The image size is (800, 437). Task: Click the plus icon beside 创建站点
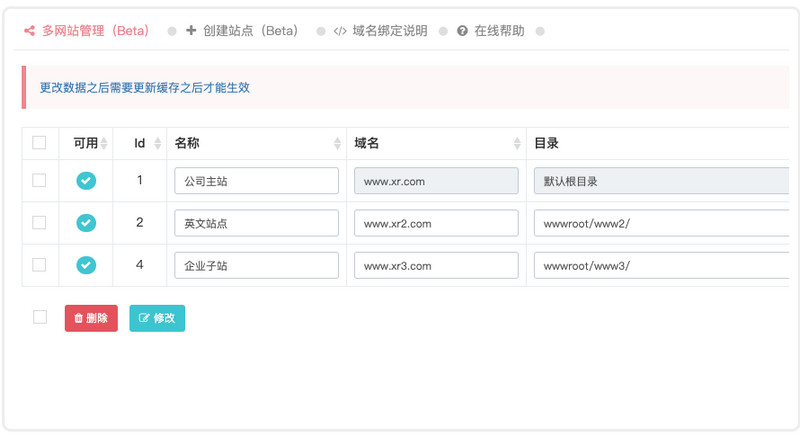click(x=191, y=31)
